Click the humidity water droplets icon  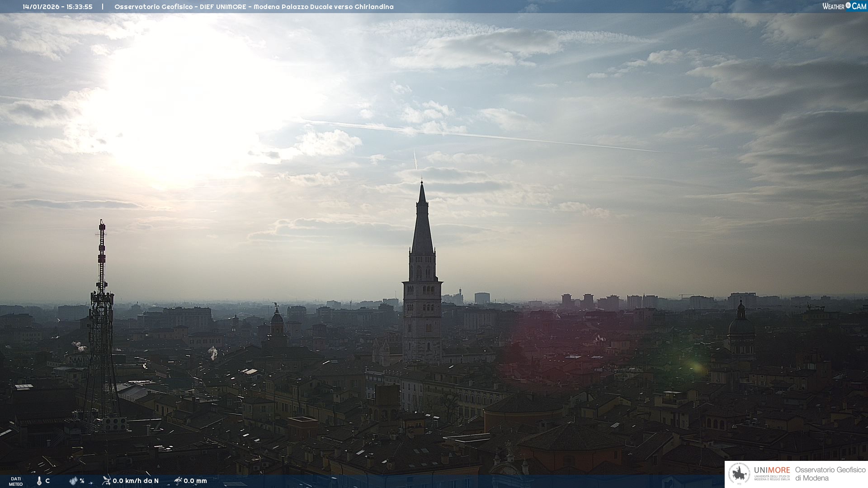[x=73, y=481]
